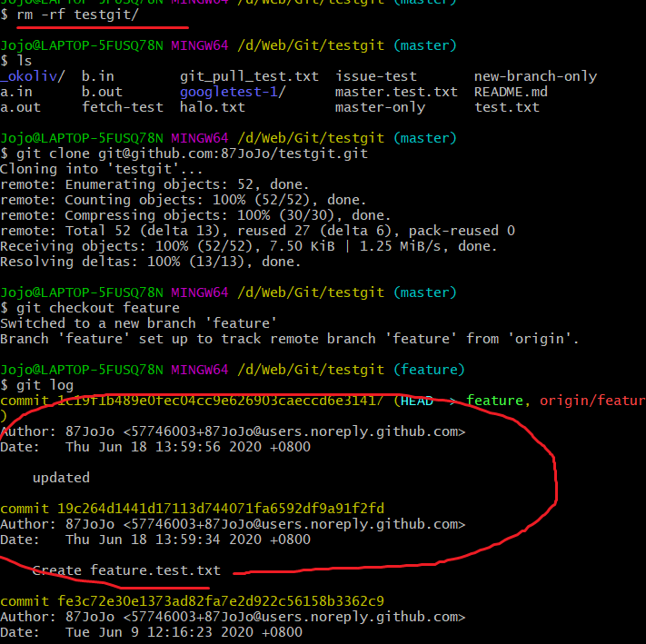Image resolution: width=646 pixels, height=644 pixels.
Task: Click the 'git log' command
Action: 45,385
